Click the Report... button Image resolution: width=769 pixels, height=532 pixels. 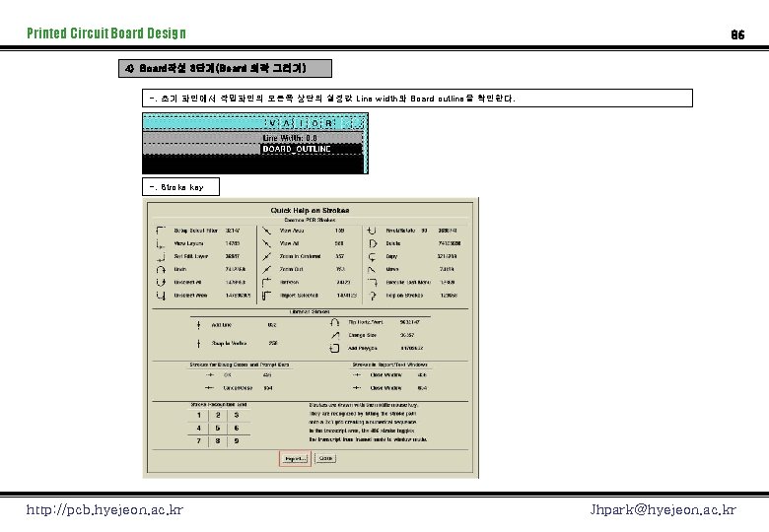click(295, 459)
